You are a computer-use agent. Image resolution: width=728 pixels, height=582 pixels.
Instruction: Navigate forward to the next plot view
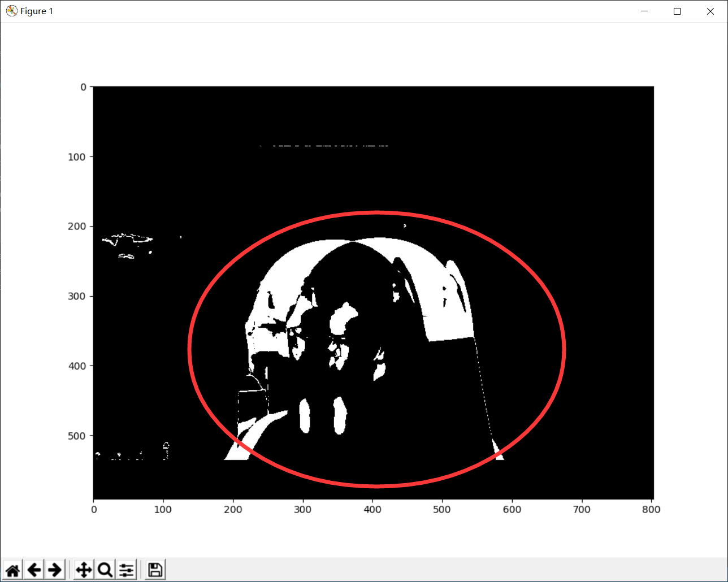(x=55, y=570)
